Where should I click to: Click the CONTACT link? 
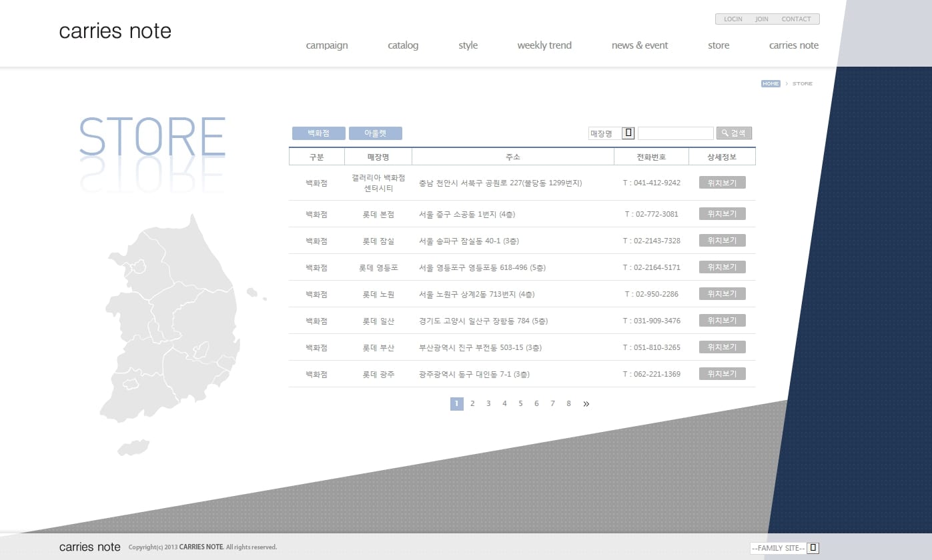tap(796, 19)
